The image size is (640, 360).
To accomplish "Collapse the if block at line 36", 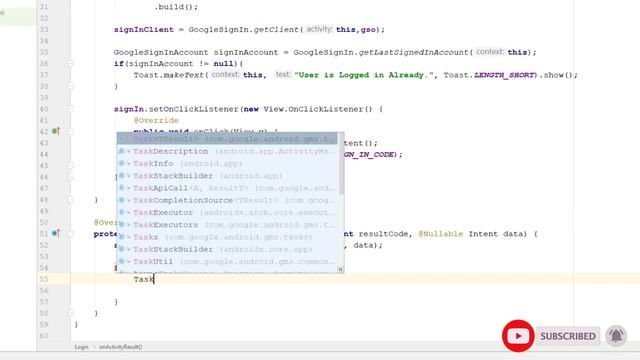I will coord(70,64).
